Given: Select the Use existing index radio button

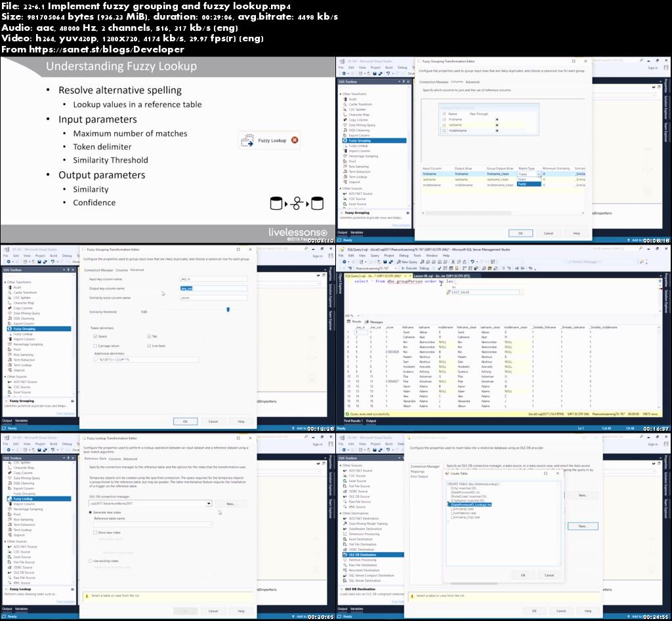Looking at the screenshot, I should pos(91,561).
